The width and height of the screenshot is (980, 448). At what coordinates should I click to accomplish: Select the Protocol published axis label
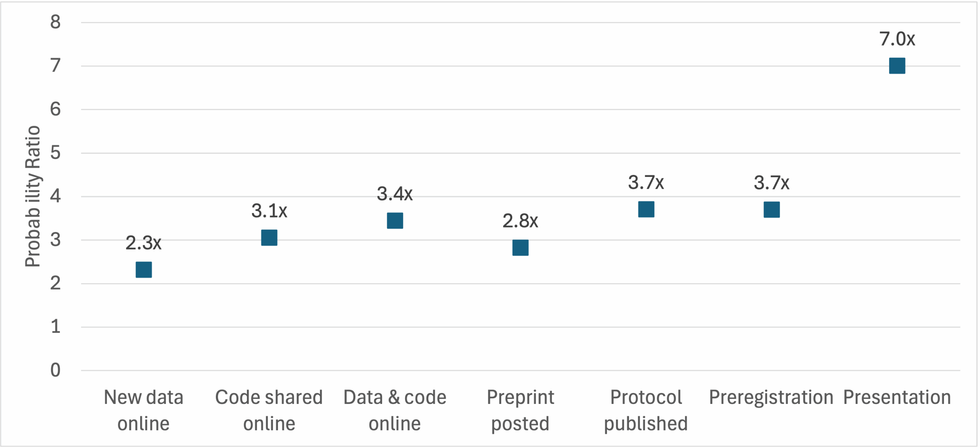[646, 410]
